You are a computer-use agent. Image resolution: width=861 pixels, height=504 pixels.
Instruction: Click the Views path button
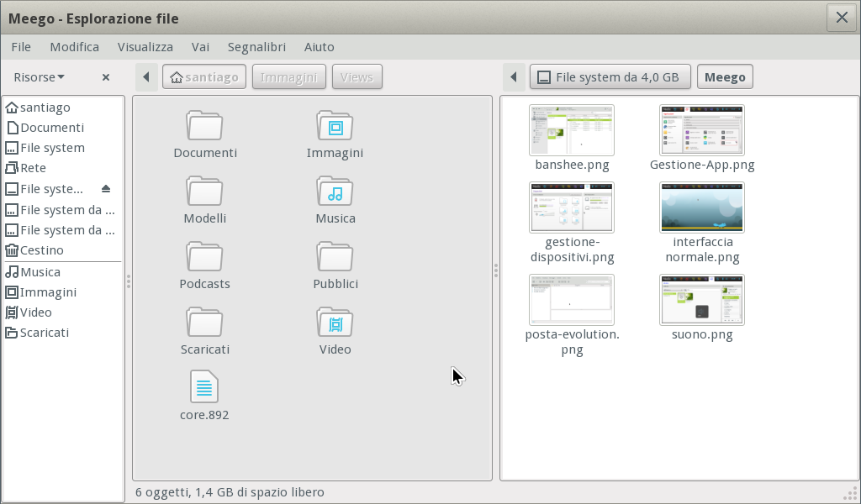[357, 76]
